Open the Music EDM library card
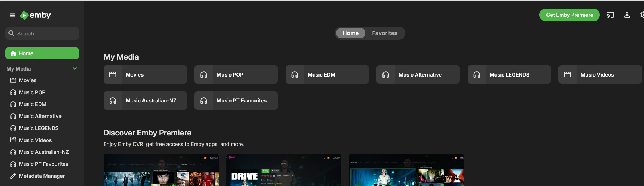 point(327,74)
